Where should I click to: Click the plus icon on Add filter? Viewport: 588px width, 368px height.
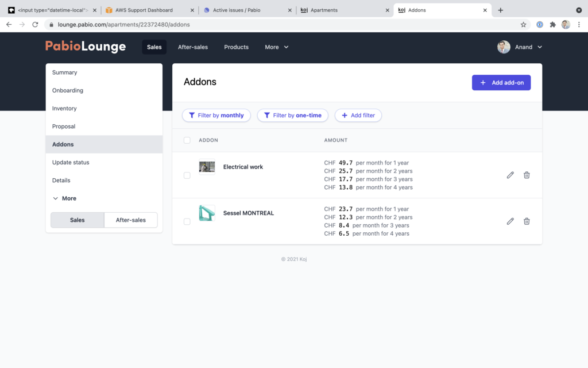343,115
